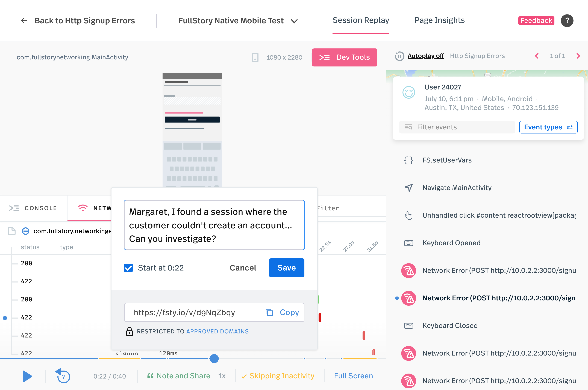Open the Event types filter dropdown
Screen dimensions: 588x390
pos(548,127)
